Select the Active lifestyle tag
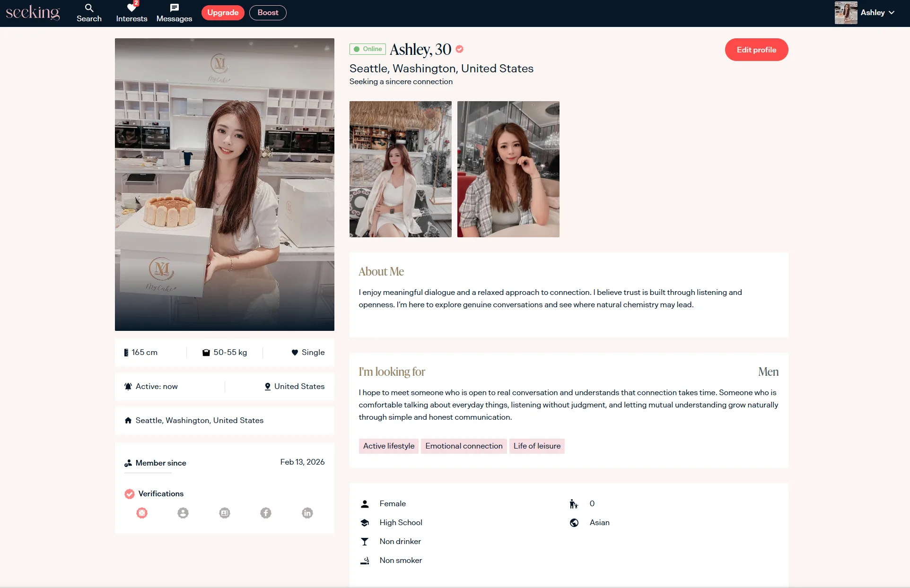Viewport: 910px width, 588px height. (388, 446)
